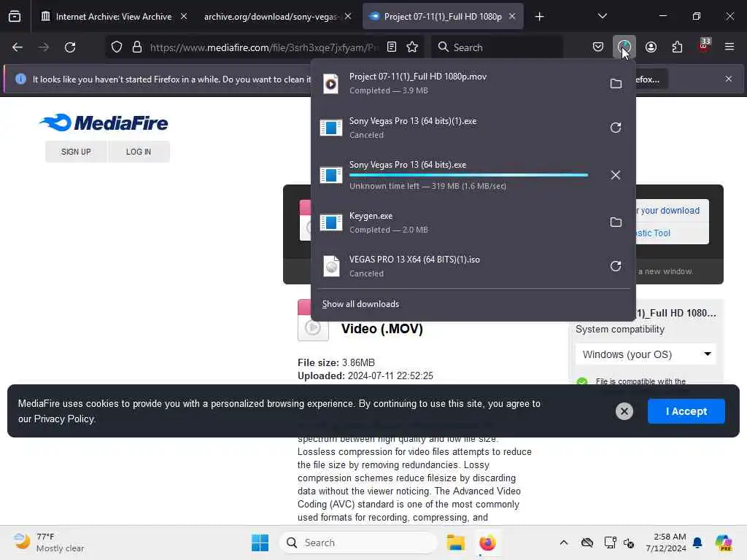
Task: Close the Internet Archive tab
Action: coord(184,17)
